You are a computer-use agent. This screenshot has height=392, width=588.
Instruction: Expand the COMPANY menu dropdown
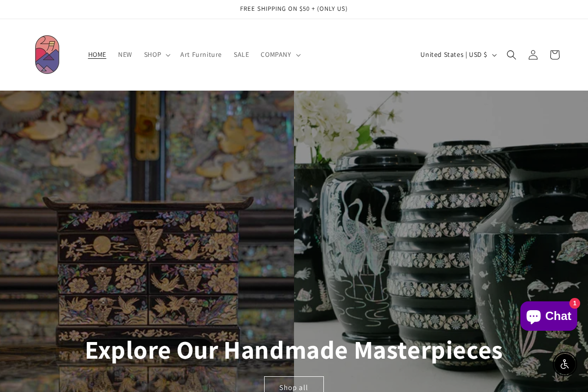click(281, 55)
